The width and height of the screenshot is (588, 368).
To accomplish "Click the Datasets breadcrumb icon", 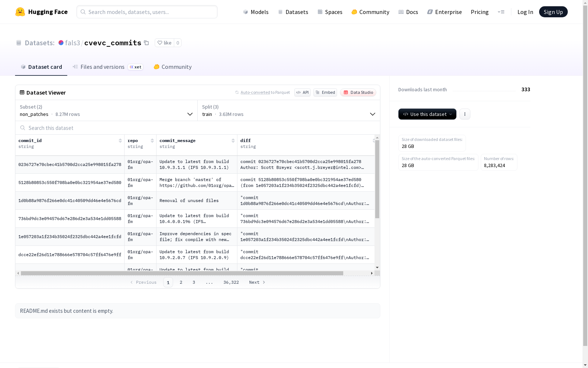I will pos(19,43).
